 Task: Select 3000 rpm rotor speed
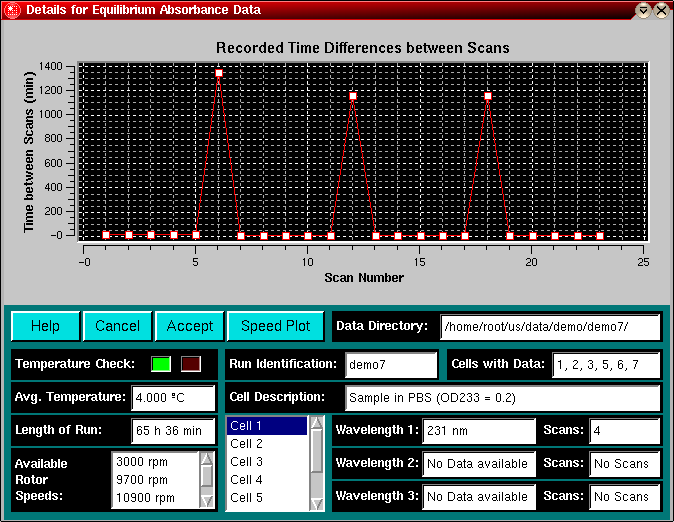coord(156,462)
